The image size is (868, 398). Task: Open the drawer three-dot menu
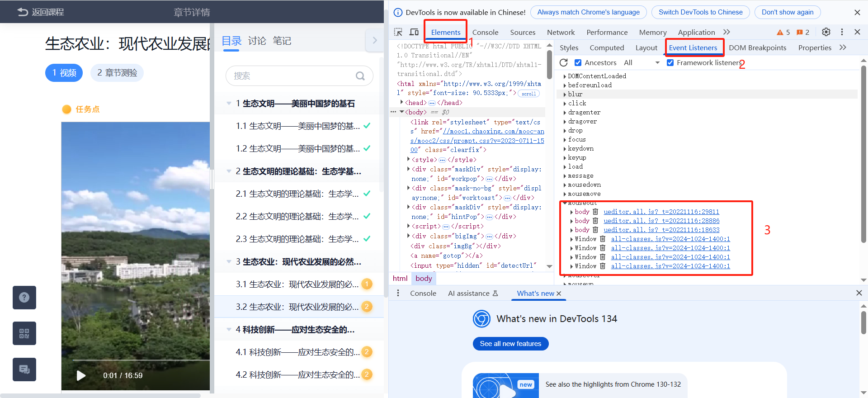click(398, 293)
